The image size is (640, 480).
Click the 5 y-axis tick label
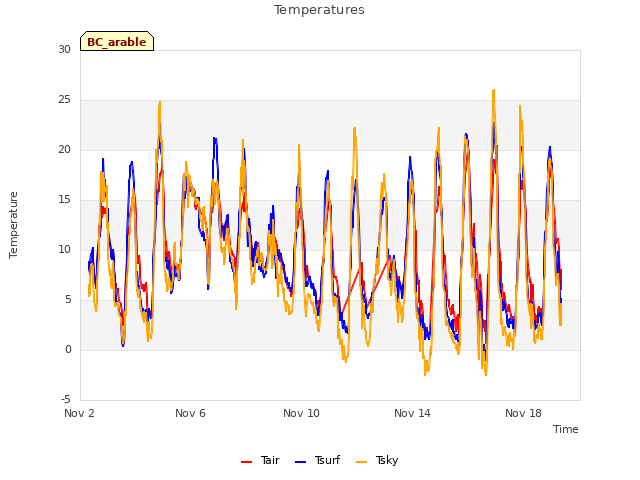tap(68, 300)
